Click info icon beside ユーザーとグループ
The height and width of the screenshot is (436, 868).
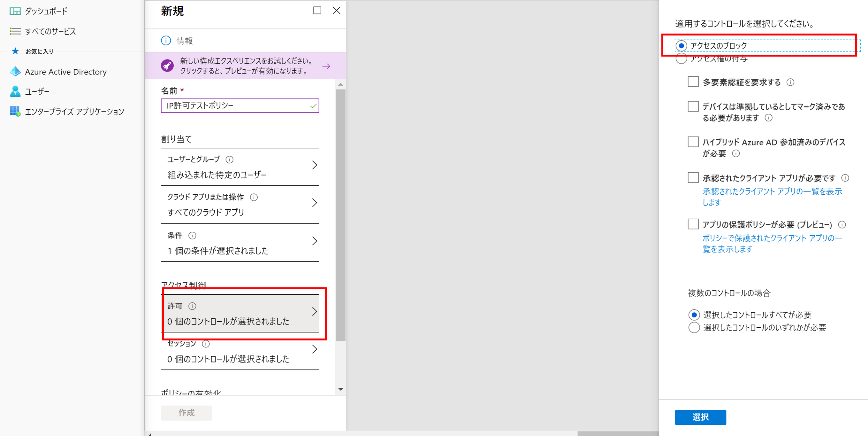230,160
